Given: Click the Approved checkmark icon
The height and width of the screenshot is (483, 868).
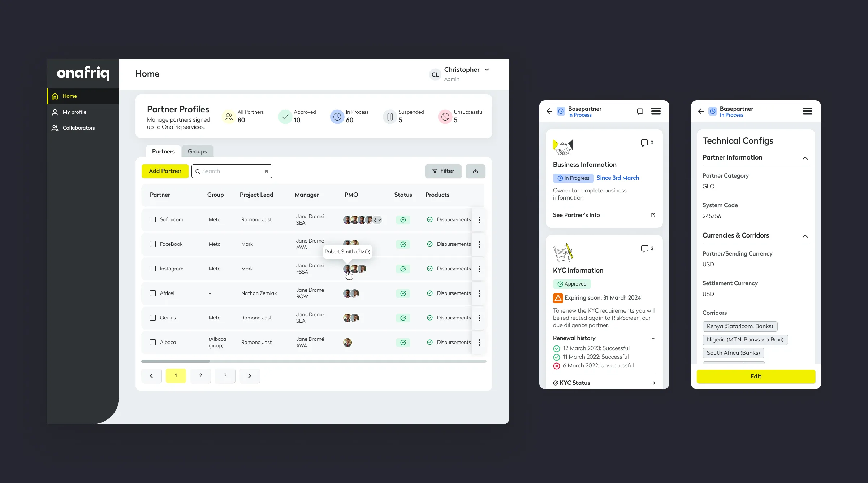Looking at the screenshot, I should (x=285, y=117).
